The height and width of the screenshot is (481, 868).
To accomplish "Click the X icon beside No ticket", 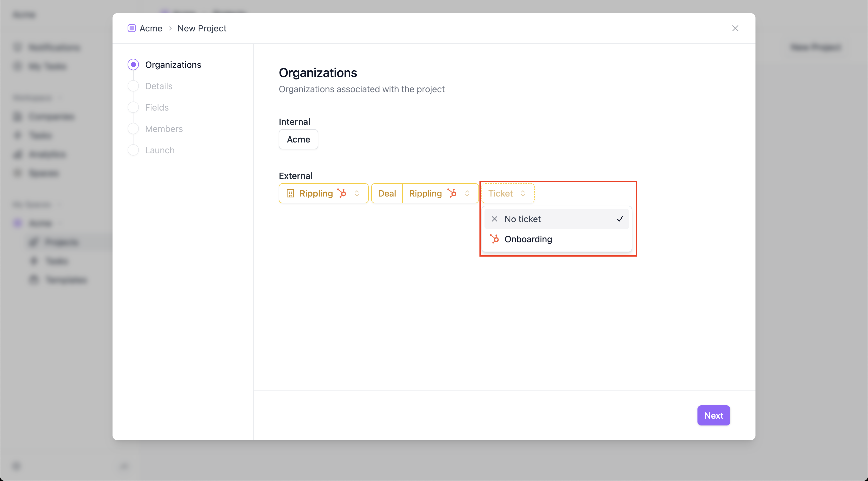I will 494,219.
